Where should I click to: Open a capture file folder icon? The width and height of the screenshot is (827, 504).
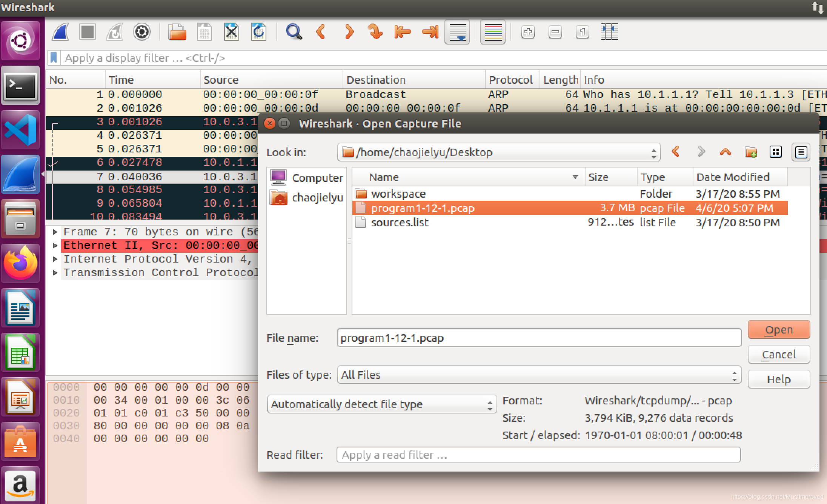pyautogui.click(x=177, y=32)
